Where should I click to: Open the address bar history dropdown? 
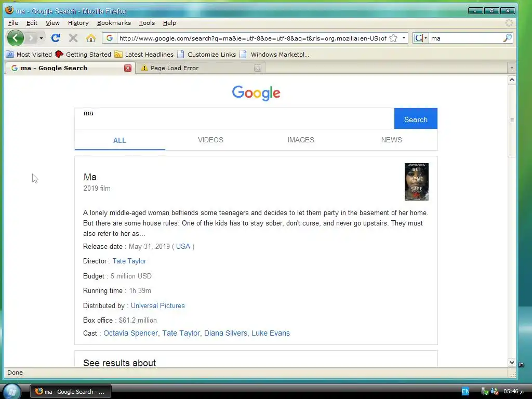tap(404, 38)
